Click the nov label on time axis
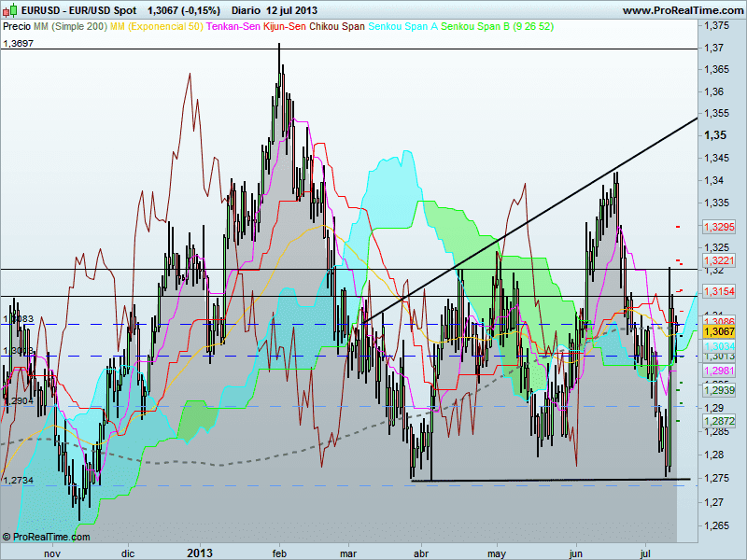 pos(52,553)
